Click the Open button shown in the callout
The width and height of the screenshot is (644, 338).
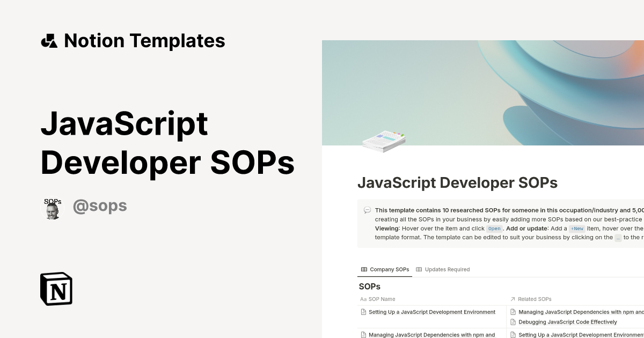click(x=493, y=229)
